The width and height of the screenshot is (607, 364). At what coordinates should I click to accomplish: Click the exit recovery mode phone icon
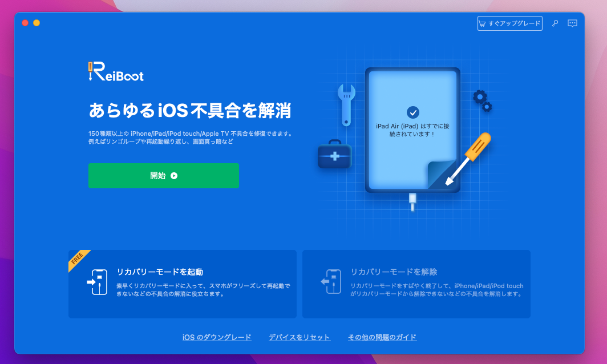331,281
